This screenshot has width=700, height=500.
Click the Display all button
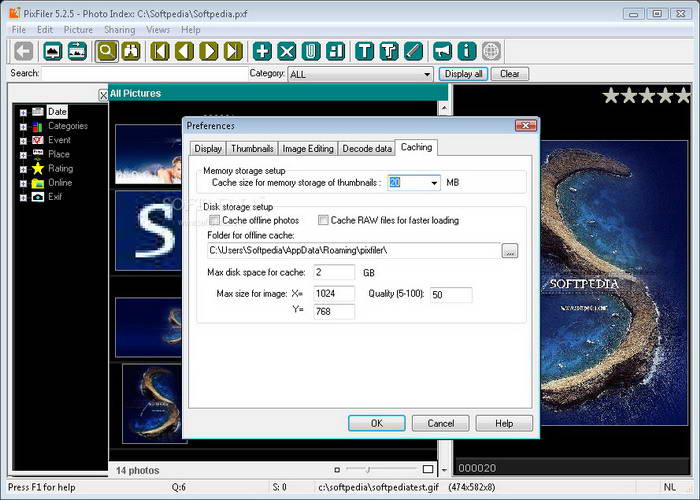pos(464,74)
